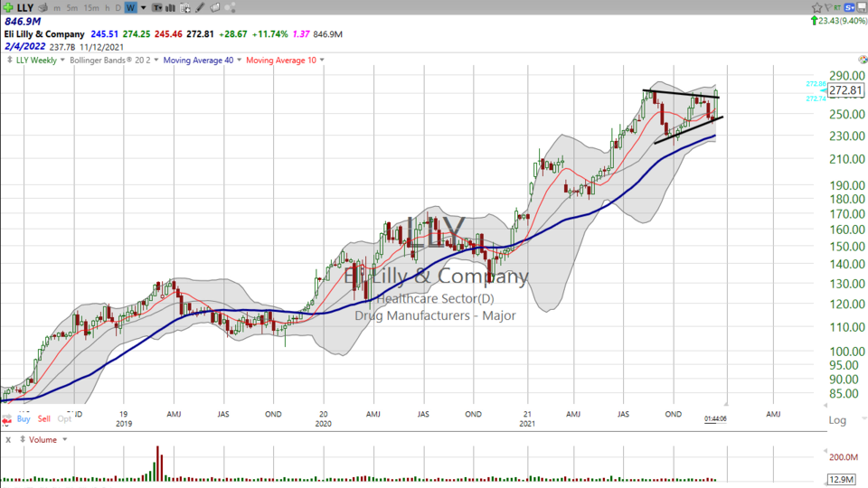This screenshot has height=488, width=868.
Task: Click the 245.51 open price value
Action: coord(104,34)
